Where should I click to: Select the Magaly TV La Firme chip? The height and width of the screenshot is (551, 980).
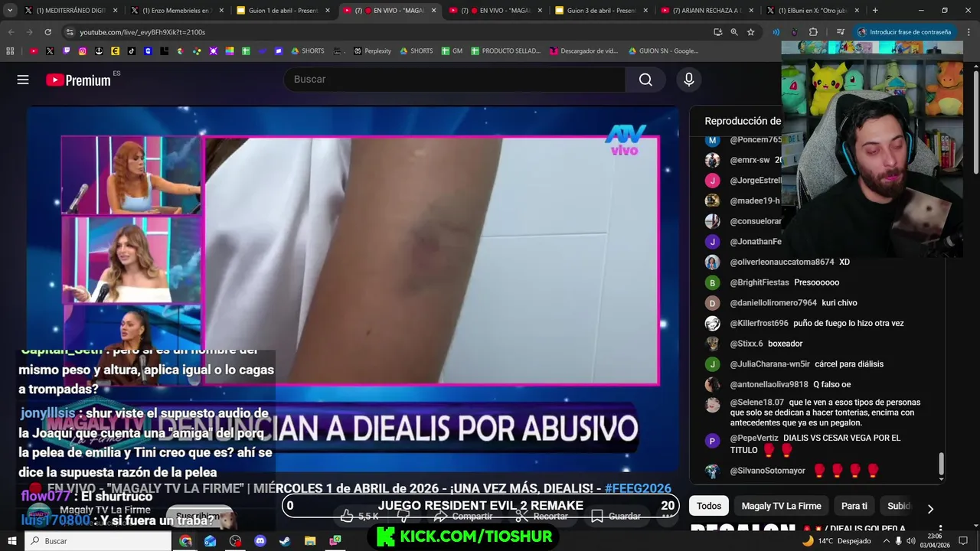click(x=781, y=506)
